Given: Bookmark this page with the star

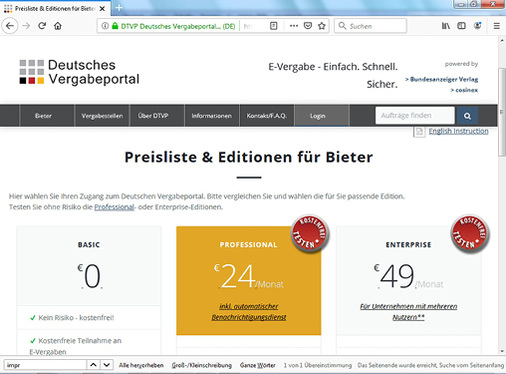Looking at the screenshot, I should [x=322, y=26].
